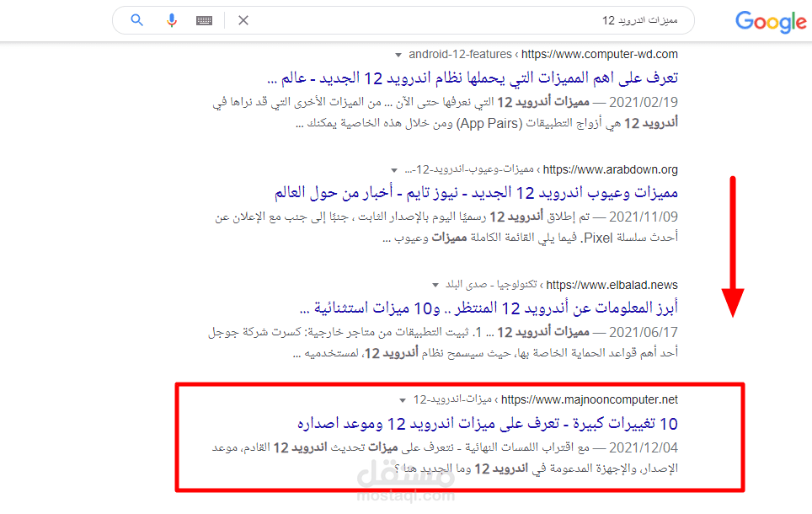Click the snippet date 2021/11/09

[x=644, y=217]
